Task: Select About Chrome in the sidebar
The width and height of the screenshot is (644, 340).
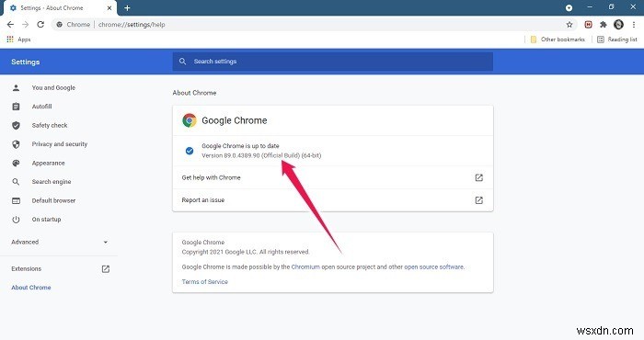Action: (31, 288)
